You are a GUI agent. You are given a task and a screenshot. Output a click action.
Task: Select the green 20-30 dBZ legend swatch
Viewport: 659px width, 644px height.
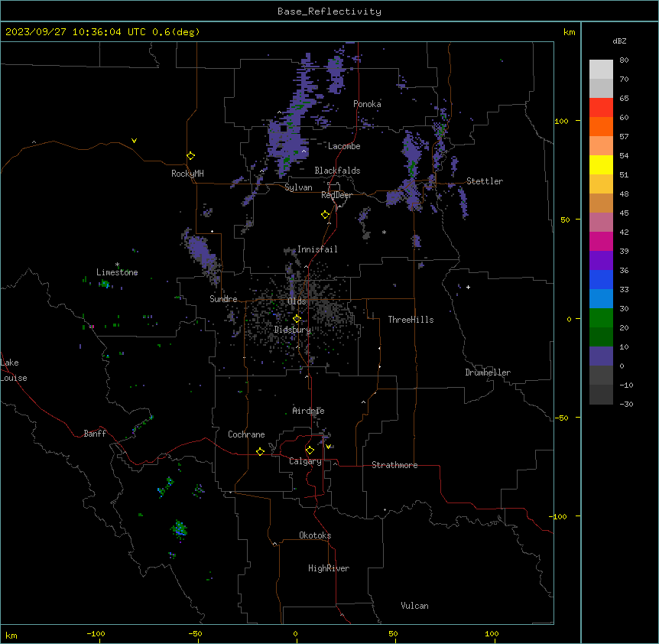tap(601, 318)
